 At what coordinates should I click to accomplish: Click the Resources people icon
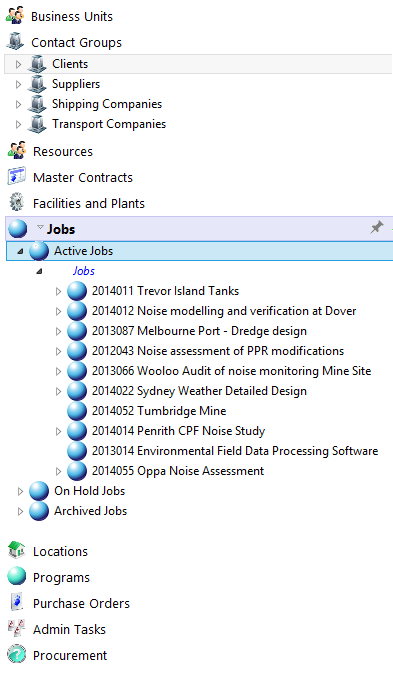[17, 151]
